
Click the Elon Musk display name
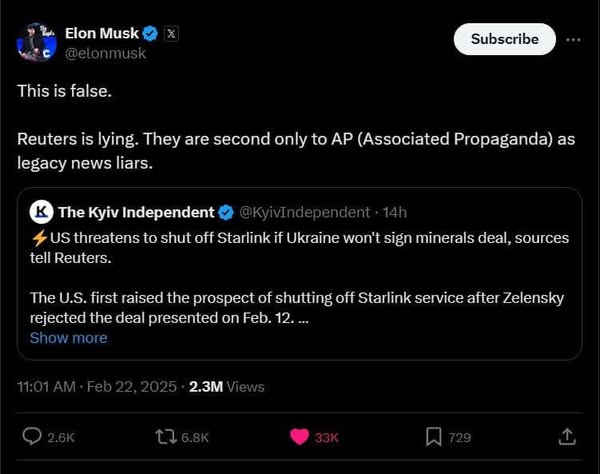(102, 33)
